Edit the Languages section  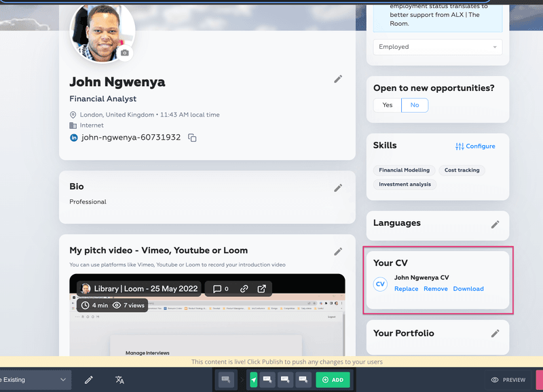pos(495,224)
